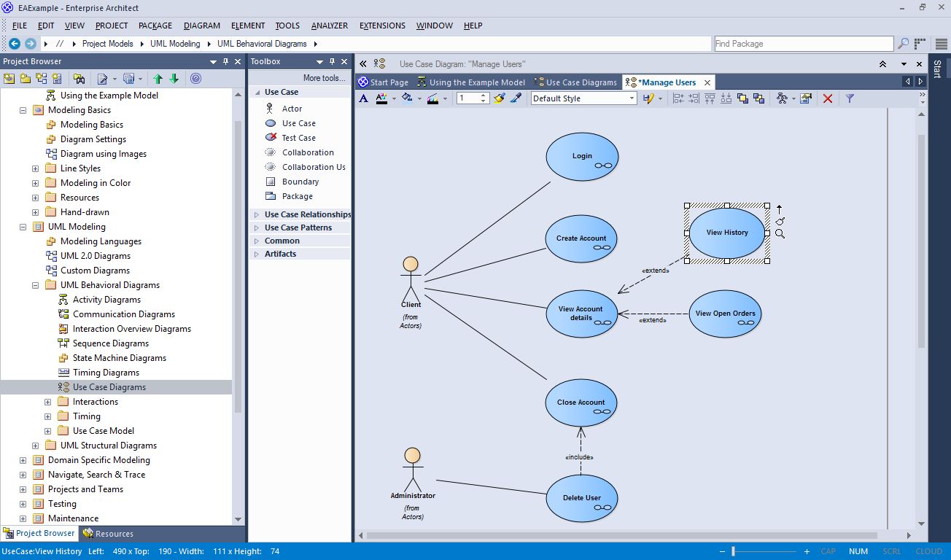Toggle Toolbox auto-hide pin
The image size is (951, 560).
pos(332,62)
